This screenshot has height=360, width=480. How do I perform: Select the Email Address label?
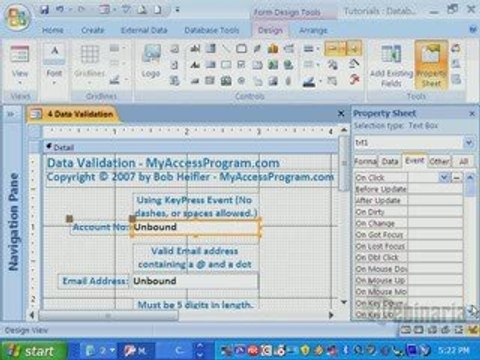click(x=95, y=281)
